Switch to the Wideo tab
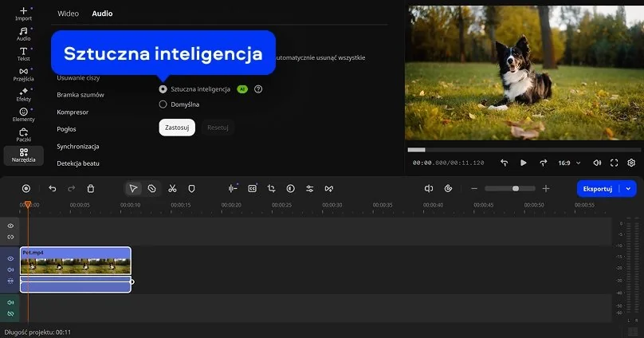644x338 pixels. (x=69, y=14)
